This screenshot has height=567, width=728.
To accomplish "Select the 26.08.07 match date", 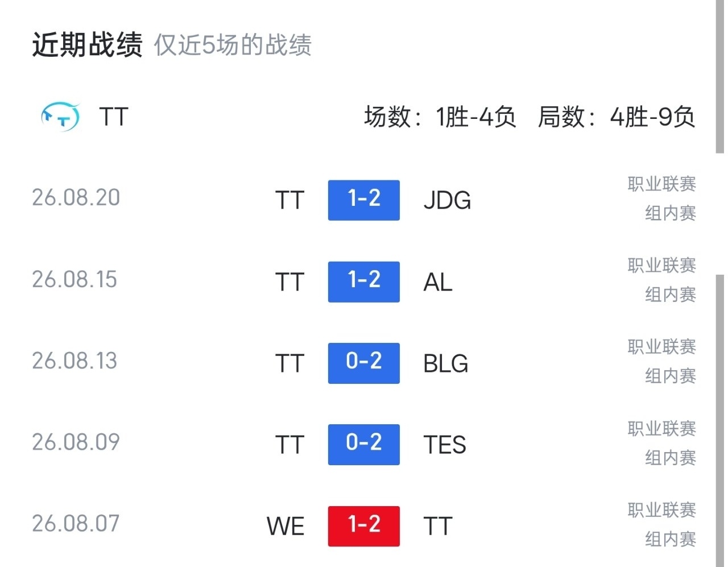I will point(76,523).
